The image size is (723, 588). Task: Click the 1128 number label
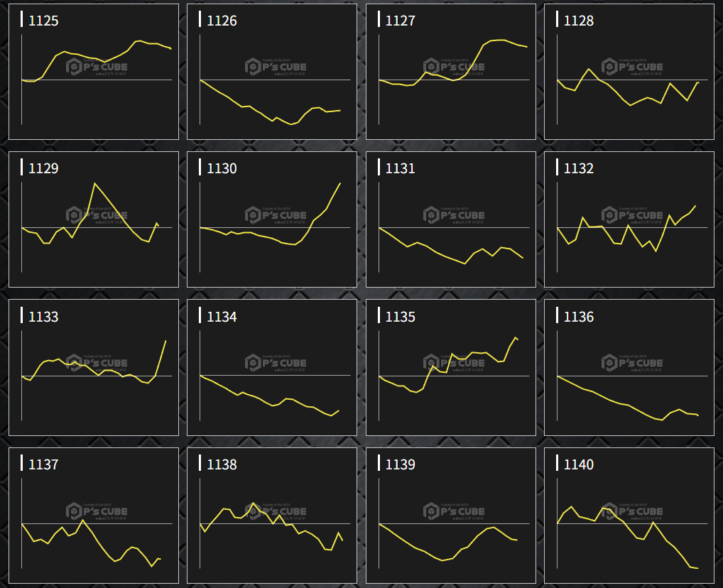click(x=578, y=21)
